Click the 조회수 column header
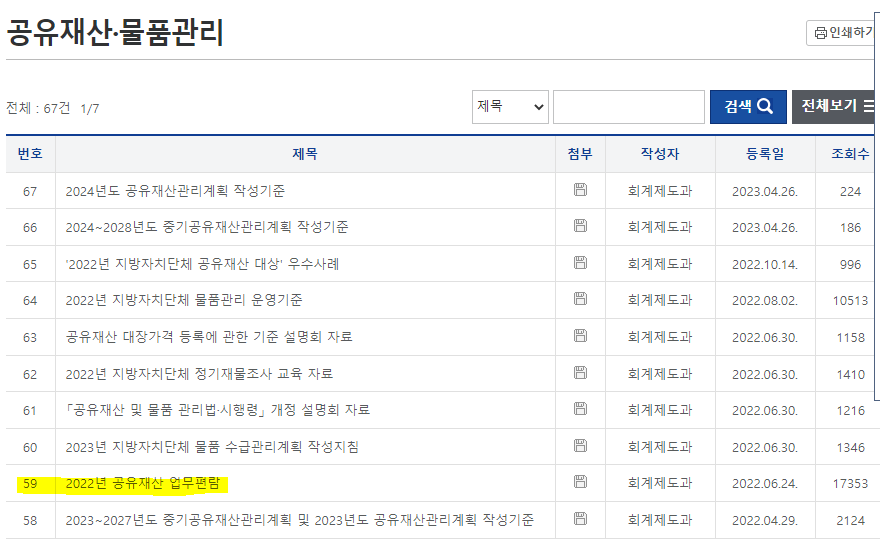 pos(850,154)
